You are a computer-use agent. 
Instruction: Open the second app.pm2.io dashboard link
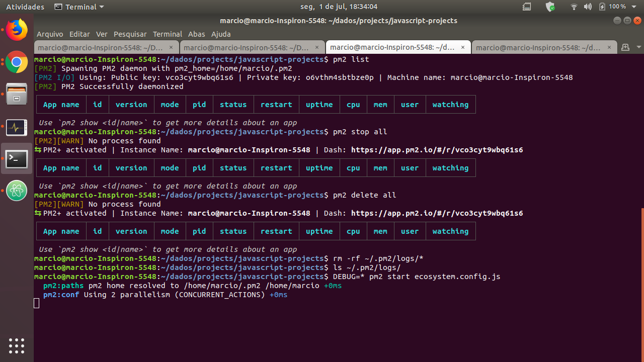click(x=437, y=213)
